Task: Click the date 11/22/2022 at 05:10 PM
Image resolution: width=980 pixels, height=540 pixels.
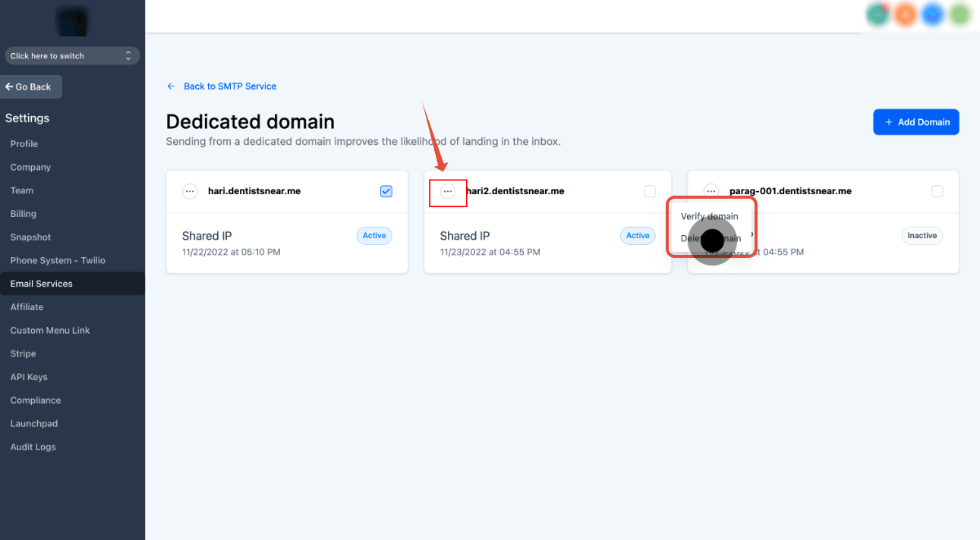Action: [232, 252]
